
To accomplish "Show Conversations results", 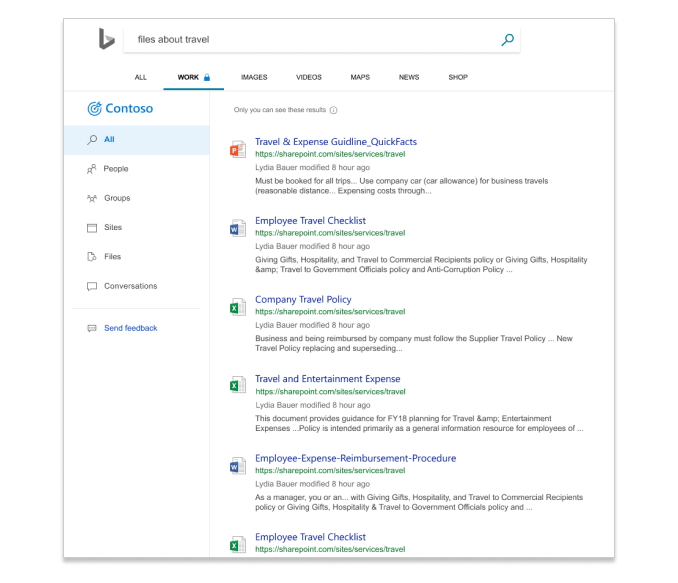I will [x=130, y=286].
